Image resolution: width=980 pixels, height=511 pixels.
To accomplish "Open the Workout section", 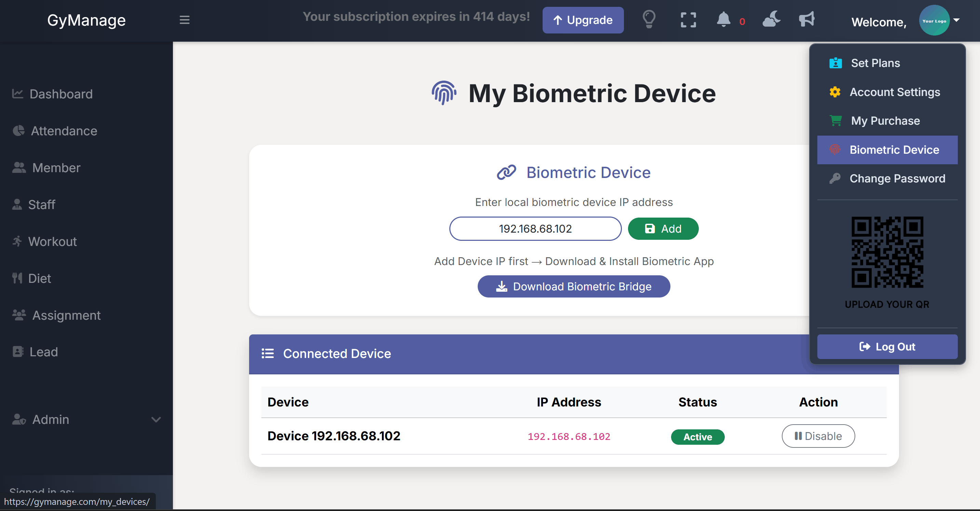I will coord(52,241).
